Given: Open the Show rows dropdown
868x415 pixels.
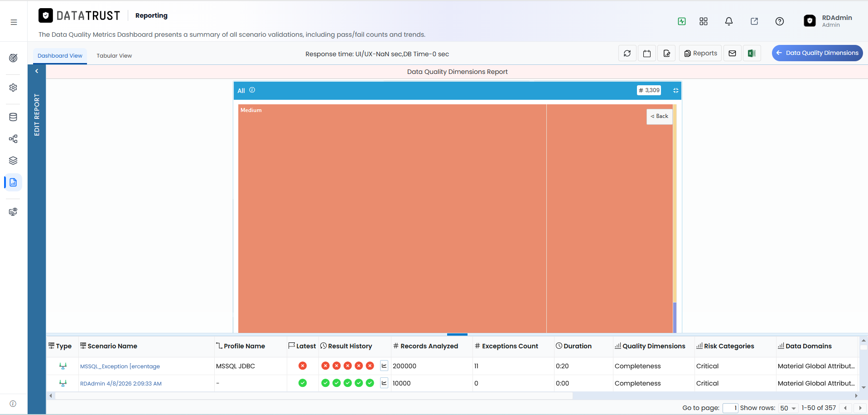Looking at the screenshot, I should coord(788,408).
